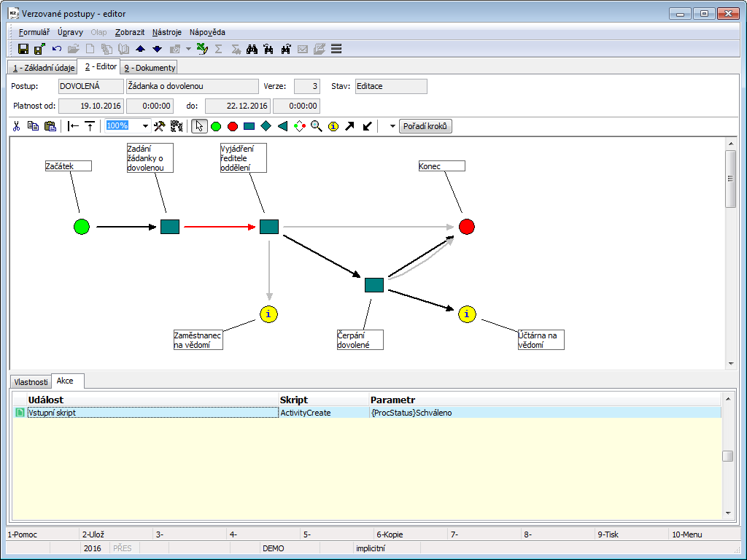747x560 pixels.
Task: Click the magnifying glass tool in editor toolbar
Action: [316, 126]
